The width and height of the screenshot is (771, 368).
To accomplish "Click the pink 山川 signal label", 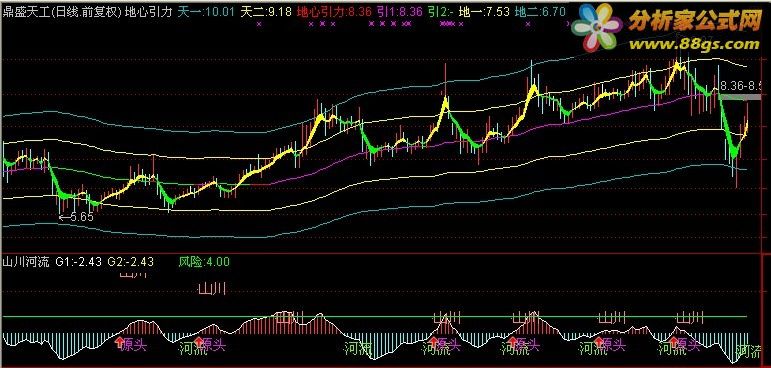I will click(x=212, y=288).
